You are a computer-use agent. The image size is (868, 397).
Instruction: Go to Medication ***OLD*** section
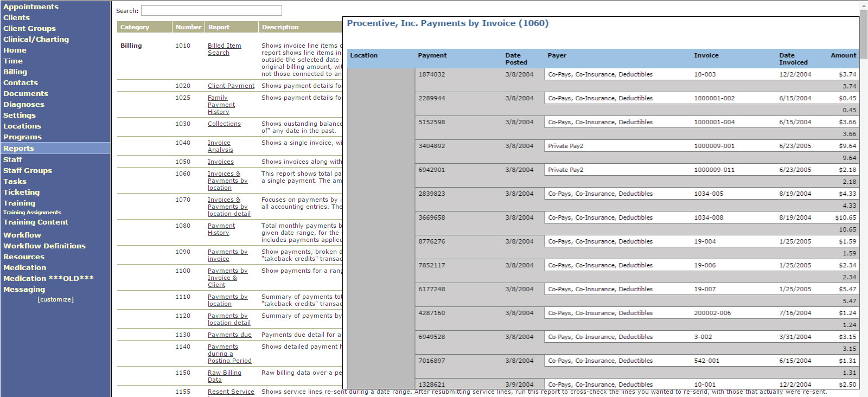click(48, 278)
